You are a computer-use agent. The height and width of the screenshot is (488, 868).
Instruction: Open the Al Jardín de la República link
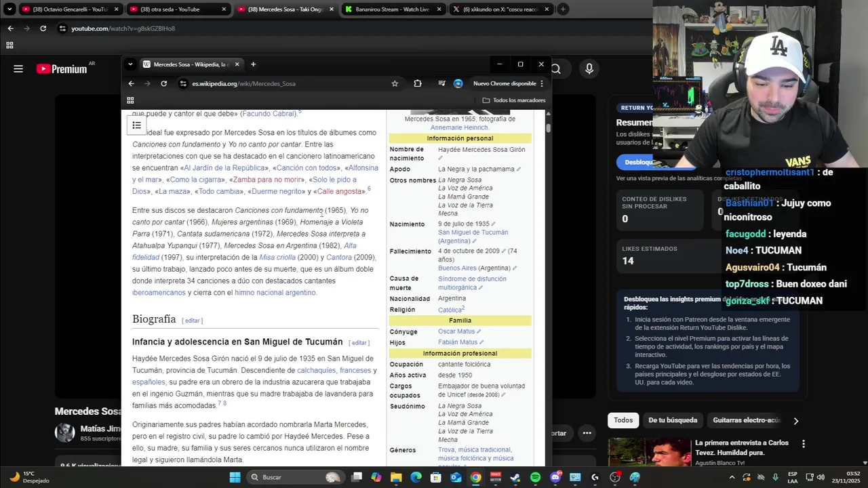[225, 168]
